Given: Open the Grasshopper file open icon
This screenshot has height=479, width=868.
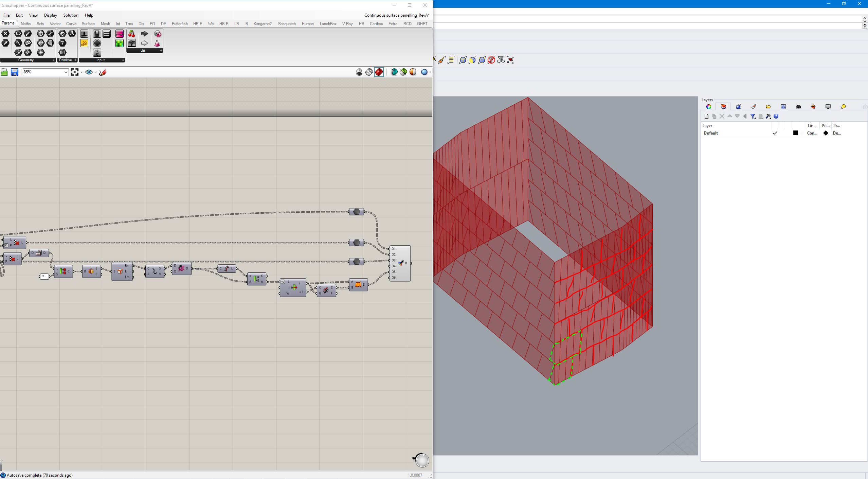Looking at the screenshot, I should point(5,72).
